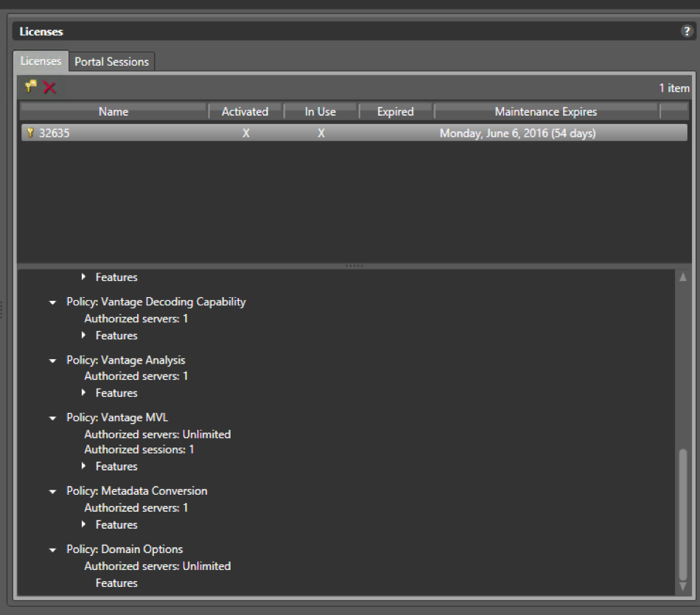The image size is (700, 615).
Task: Click the details pane vertical scrollbar thumb
Action: (683, 514)
